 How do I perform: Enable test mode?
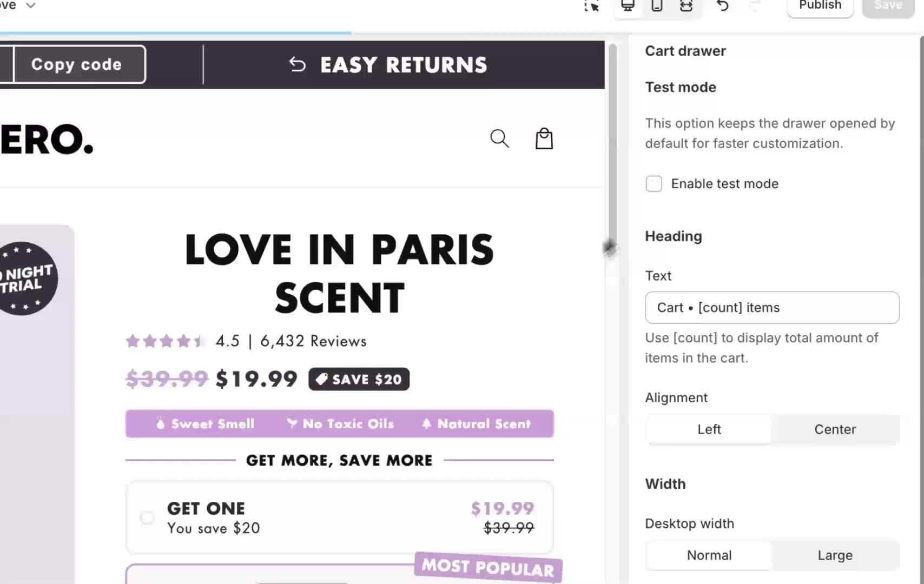click(x=654, y=184)
